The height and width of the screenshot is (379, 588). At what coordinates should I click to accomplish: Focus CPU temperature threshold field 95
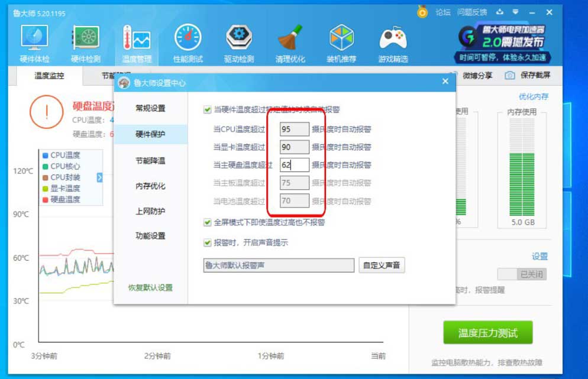(295, 129)
